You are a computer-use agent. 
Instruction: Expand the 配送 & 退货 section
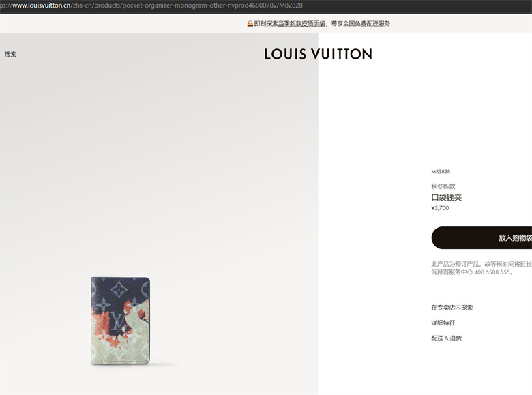point(447,338)
